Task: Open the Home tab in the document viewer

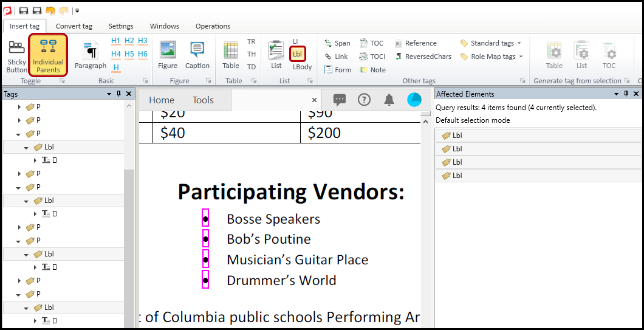Action: point(162,100)
